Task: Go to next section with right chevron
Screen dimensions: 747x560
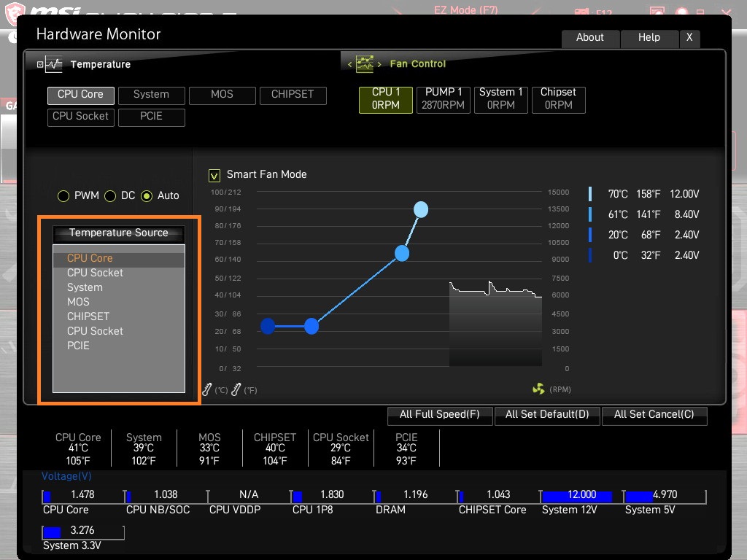Action: pyautogui.click(x=379, y=64)
